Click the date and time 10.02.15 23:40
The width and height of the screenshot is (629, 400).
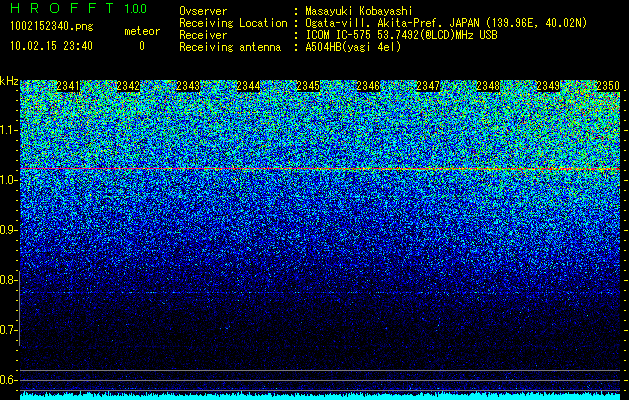coord(51,46)
